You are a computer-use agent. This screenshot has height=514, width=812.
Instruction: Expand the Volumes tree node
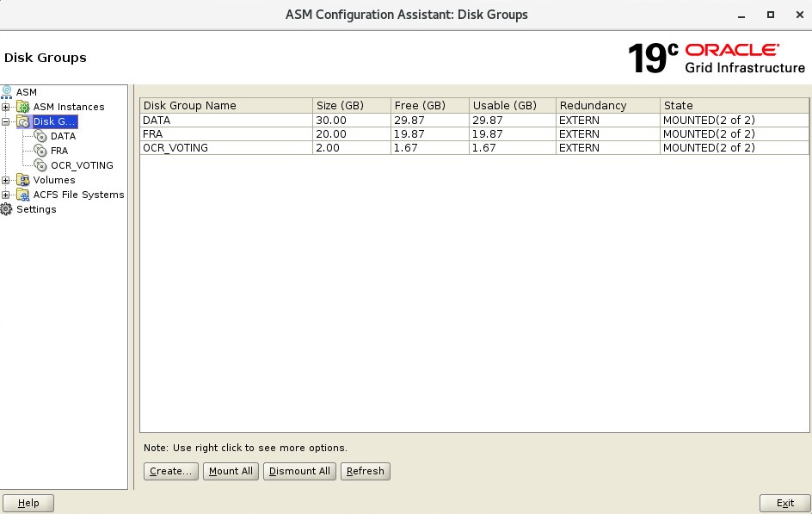point(6,180)
